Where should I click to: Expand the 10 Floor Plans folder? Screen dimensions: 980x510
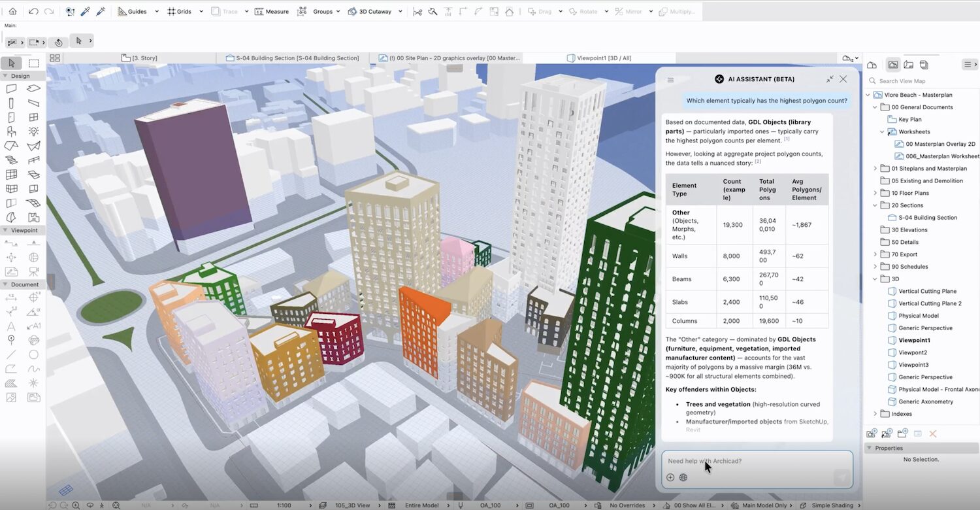click(x=875, y=193)
